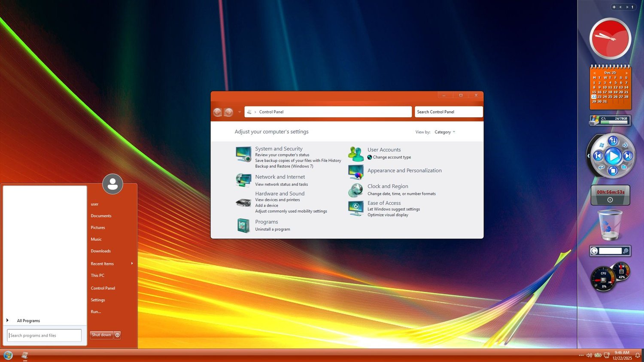
Task: Click the User Accounts people icon
Action: coord(356,153)
